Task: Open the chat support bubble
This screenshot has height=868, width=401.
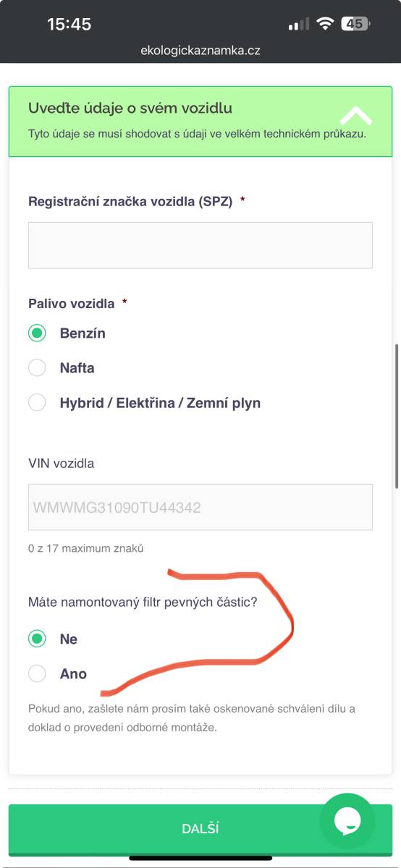Action: click(347, 822)
